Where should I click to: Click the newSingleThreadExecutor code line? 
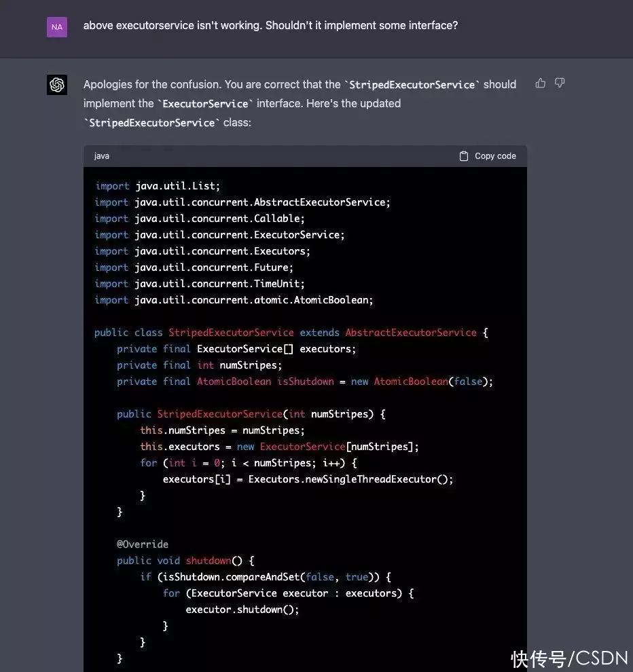coord(308,479)
